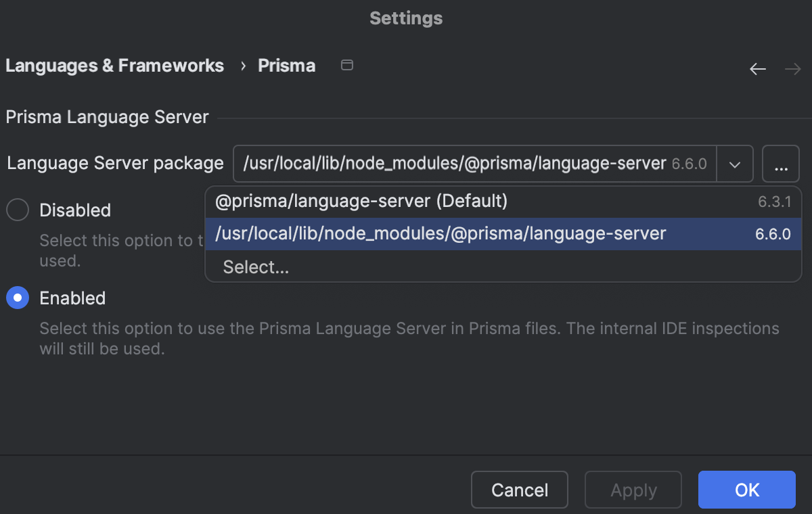812x514 pixels.
Task: Pick the Select... entry in dropdown
Action: click(503, 267)
